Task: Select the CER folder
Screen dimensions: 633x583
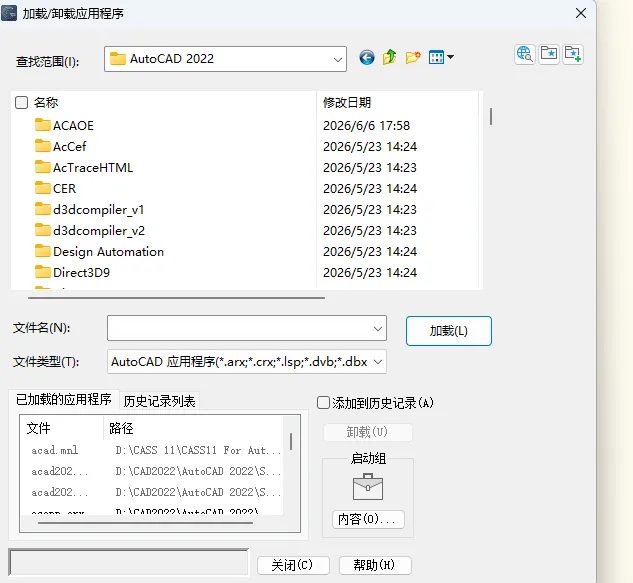Action: [55, 188]
